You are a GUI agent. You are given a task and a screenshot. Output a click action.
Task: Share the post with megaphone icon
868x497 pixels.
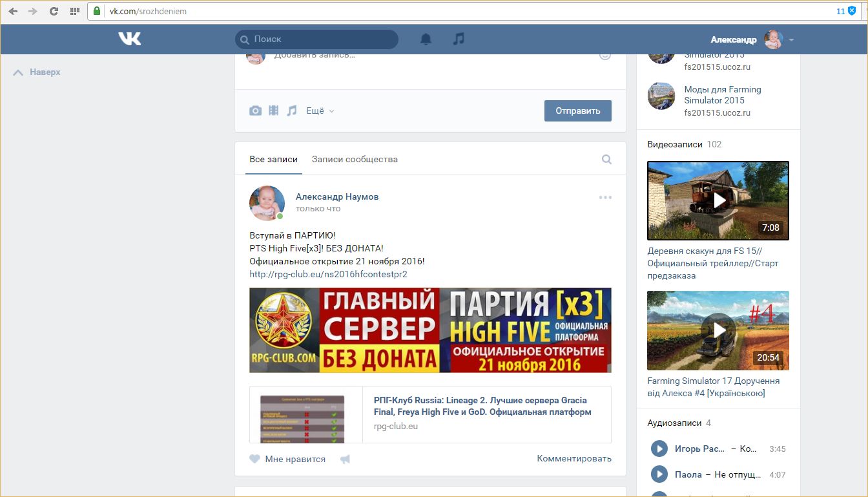pos(345,460)
